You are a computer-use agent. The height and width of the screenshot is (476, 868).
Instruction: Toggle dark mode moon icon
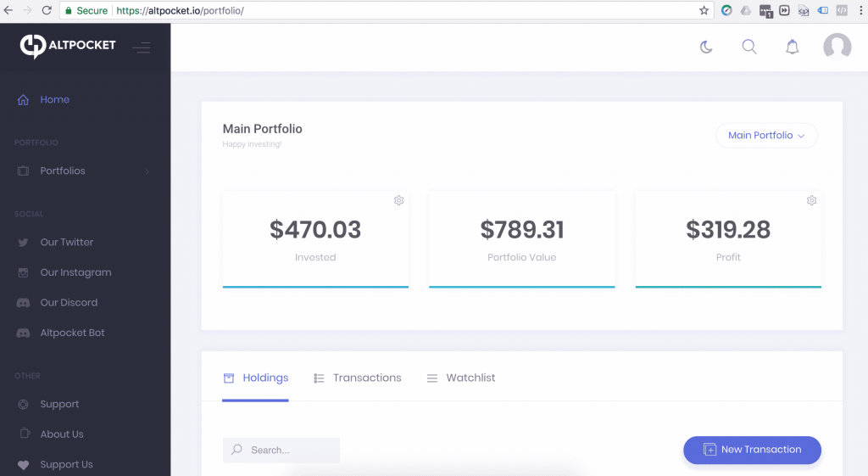[706, 48]
